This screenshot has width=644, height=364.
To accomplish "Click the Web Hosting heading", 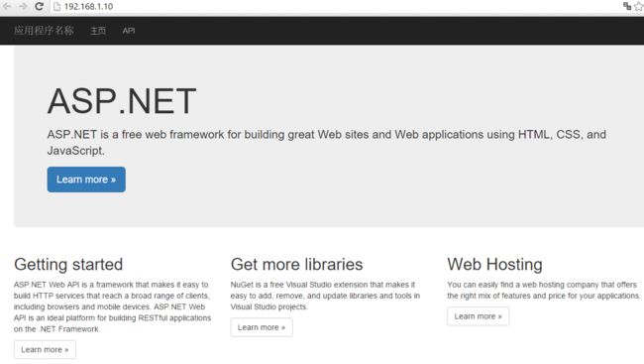I will (495, 265).
